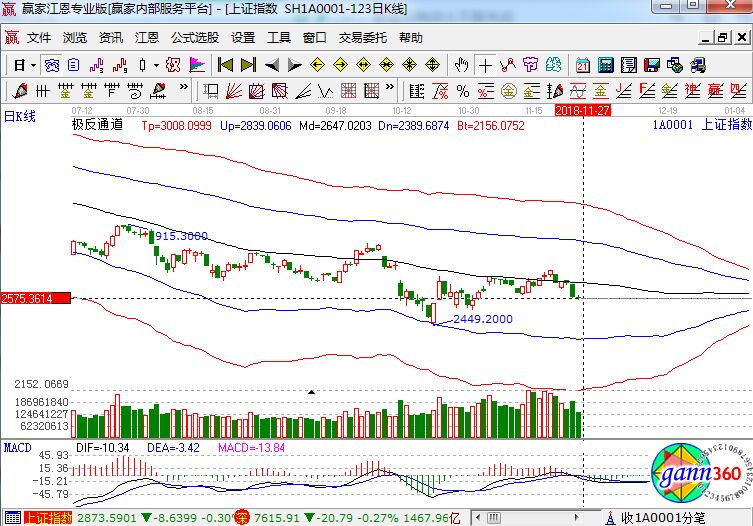Open the 交易委托 menu
This screenshot has height=526, width=753.
tap(362, 38)
